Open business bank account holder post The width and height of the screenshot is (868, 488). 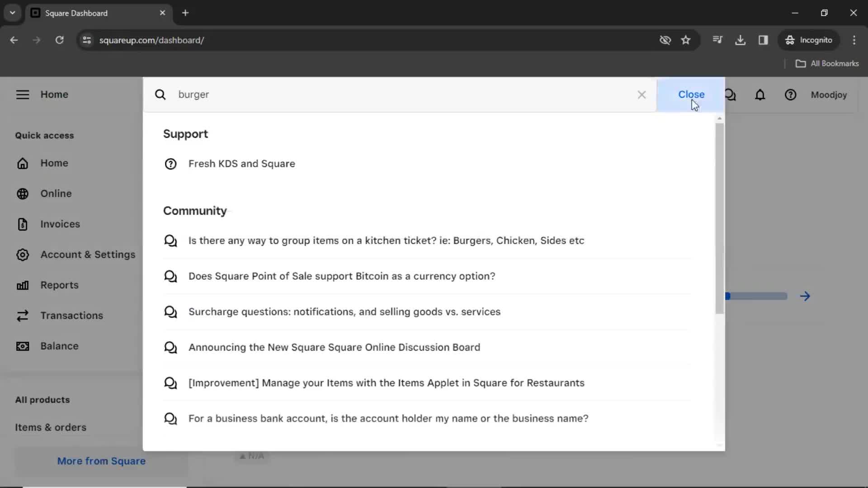click(388, 418)
